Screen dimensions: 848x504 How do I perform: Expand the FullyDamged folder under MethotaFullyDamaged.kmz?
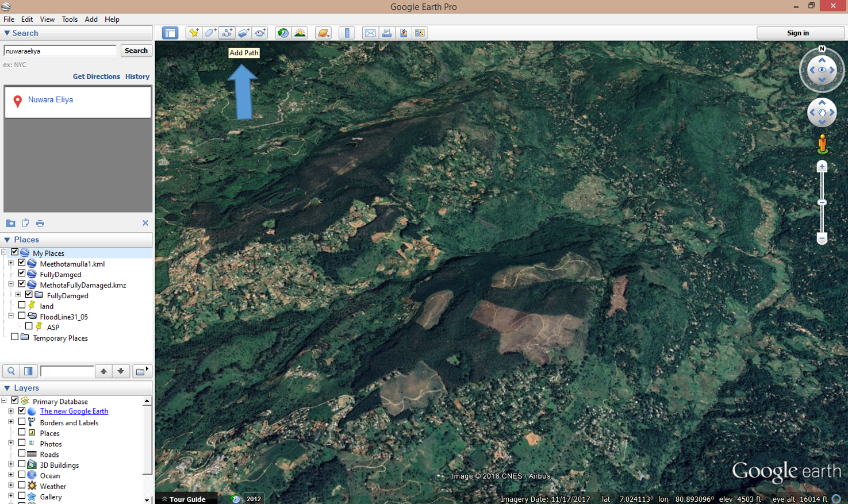click(x=18, y=295)
